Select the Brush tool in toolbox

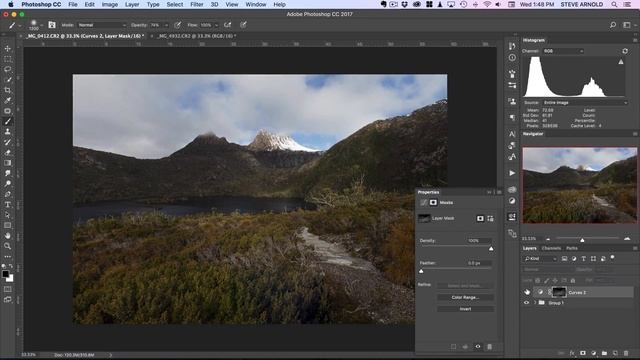8,121
